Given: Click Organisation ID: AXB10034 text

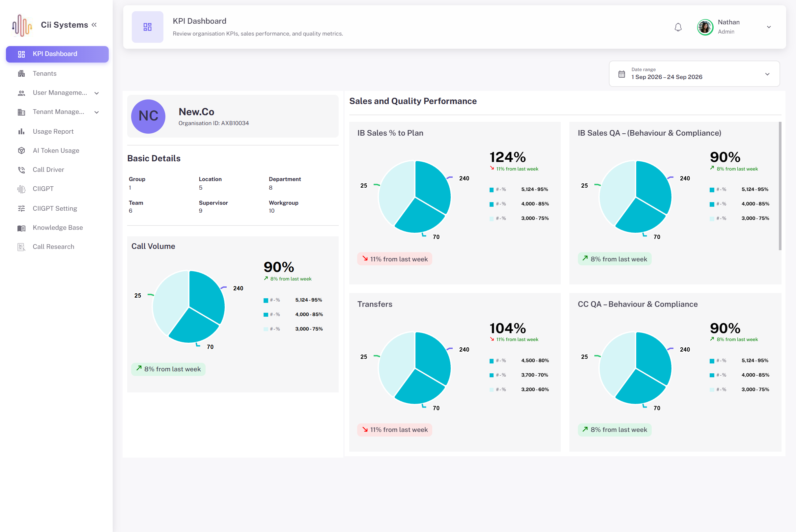Looking at the screenshot, I should 213,123.
